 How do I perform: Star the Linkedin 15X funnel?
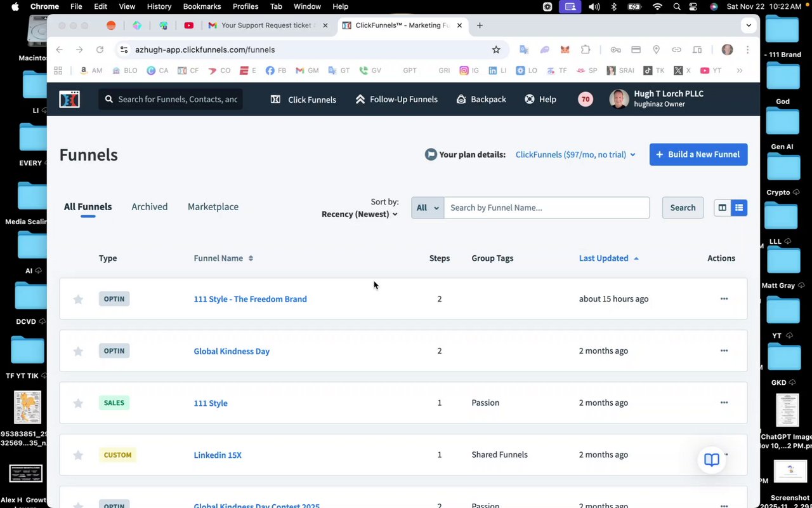point(78,455)
